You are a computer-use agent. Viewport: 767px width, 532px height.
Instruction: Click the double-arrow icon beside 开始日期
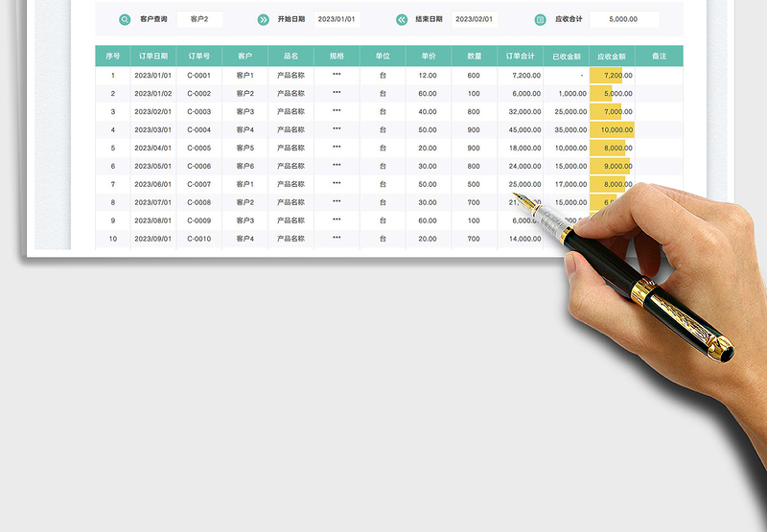[263, 19]
